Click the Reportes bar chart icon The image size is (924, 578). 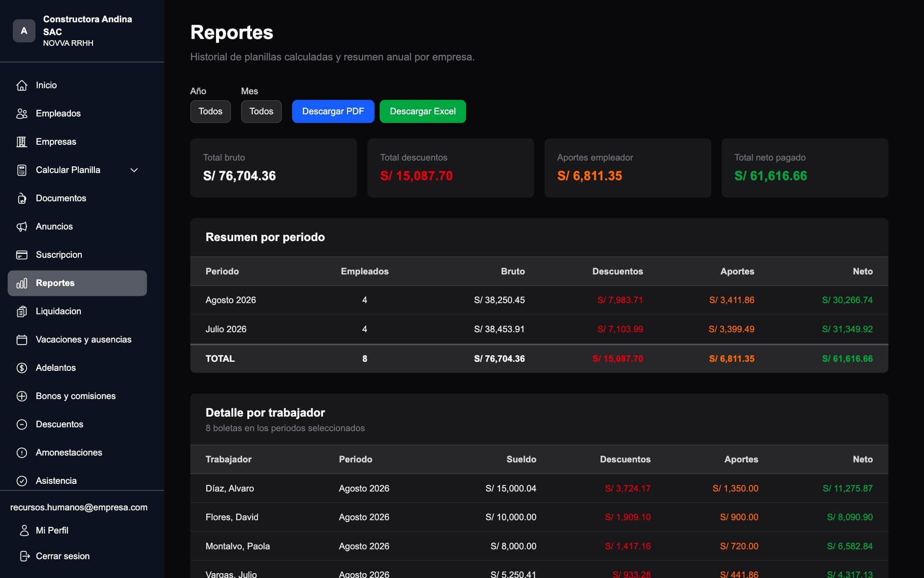pos(22,283)
